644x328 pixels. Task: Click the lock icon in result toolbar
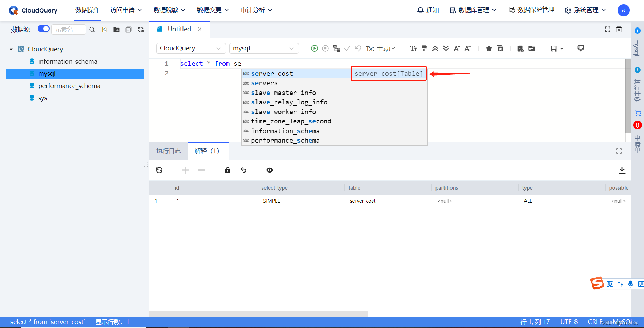[x=228, y=170]
